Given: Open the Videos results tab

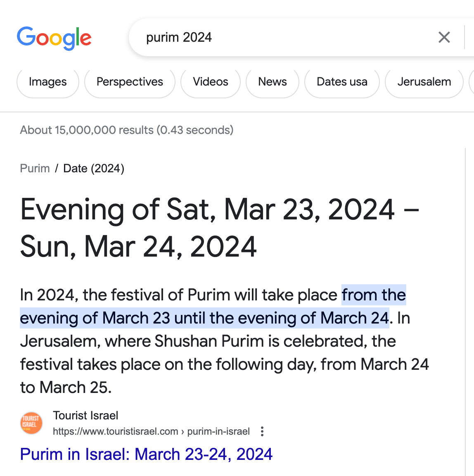Looking at the screenshot, I should pyautogui.click(x=210, y=82).
